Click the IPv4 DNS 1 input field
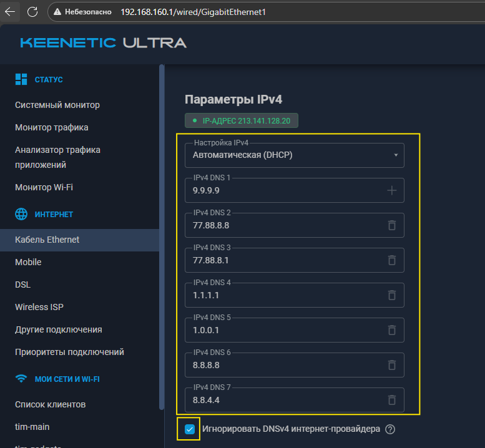485x448 pixels. [284, 190]
